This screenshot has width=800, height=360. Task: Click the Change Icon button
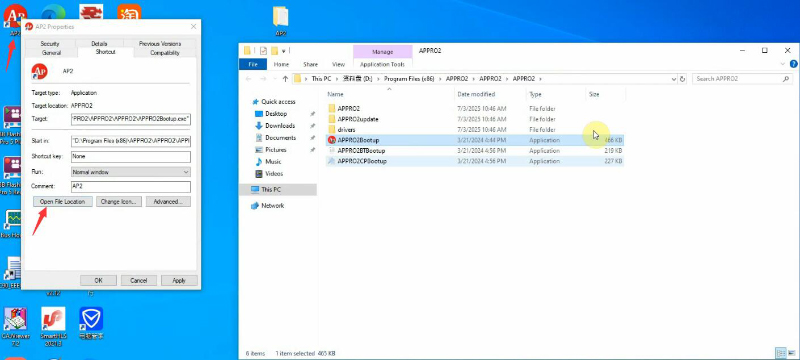(x=118, y=202)
